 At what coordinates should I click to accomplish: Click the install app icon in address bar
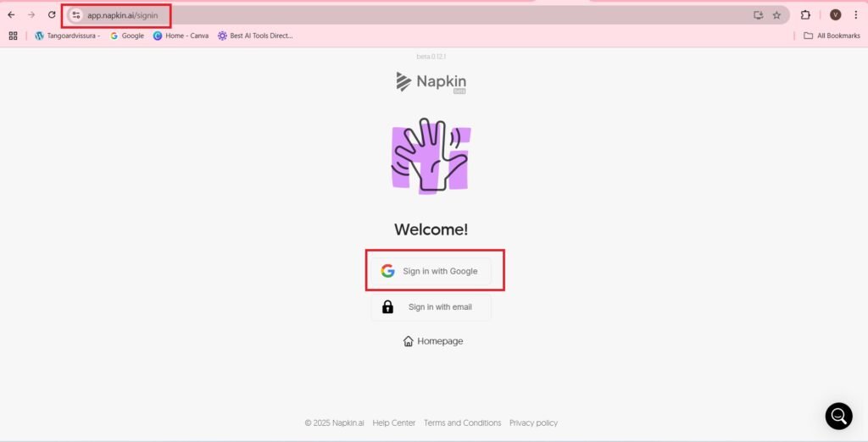tap(759, 15)
